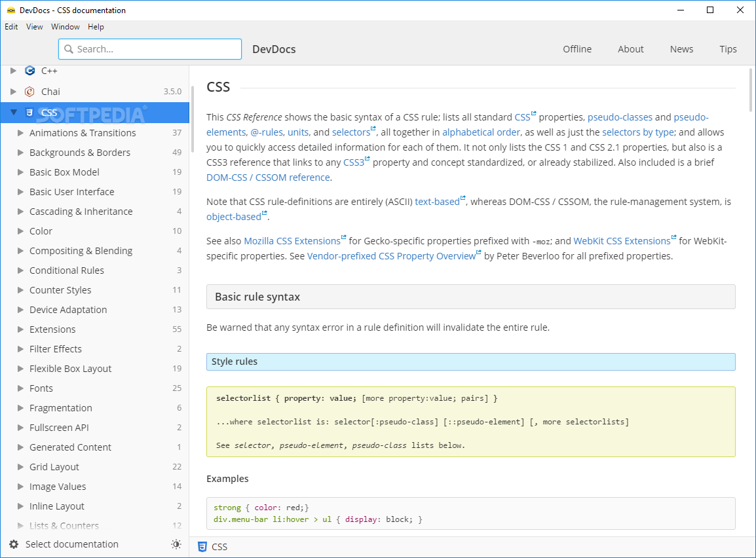
Task: Open the Edit menu
Action: pos(11,27)
